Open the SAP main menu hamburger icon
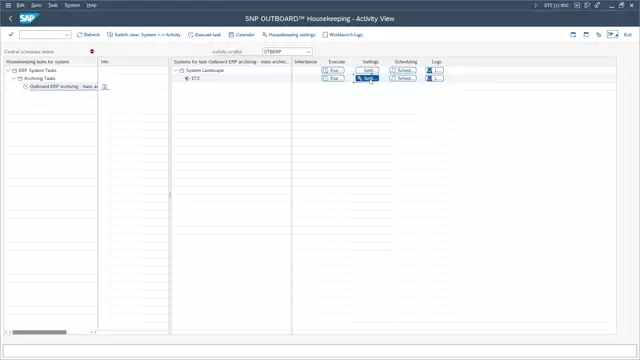Viewport: 640px width, 360px height. click(8, 5)
